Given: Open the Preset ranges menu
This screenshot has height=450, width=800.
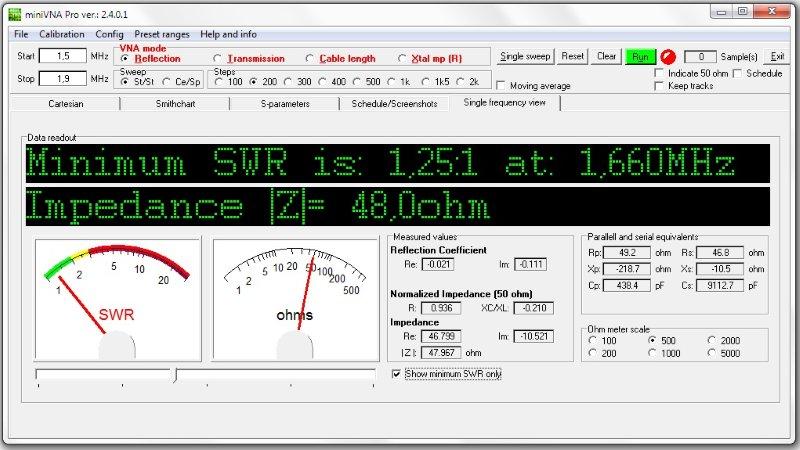Looking at the screenshot, I should tap(162, 34).
